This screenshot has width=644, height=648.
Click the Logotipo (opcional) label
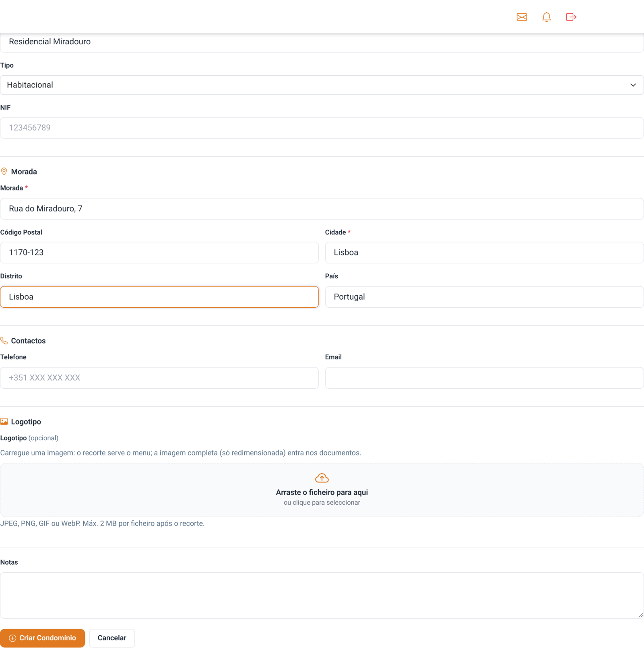[29, 438]
